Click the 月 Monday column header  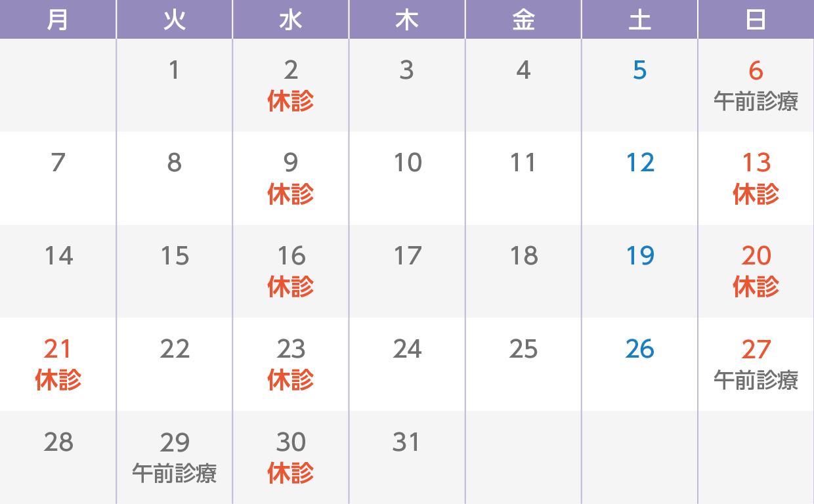58,20
